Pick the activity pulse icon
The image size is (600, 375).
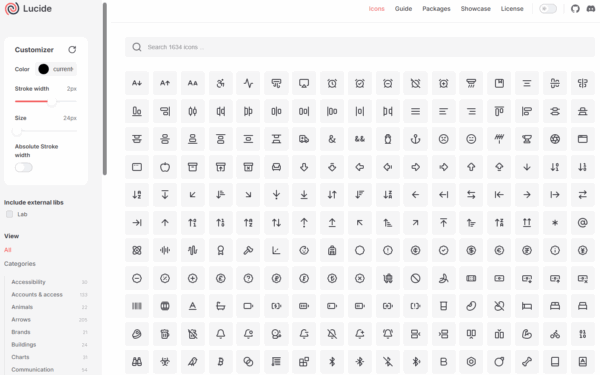(x=248, y=83)
